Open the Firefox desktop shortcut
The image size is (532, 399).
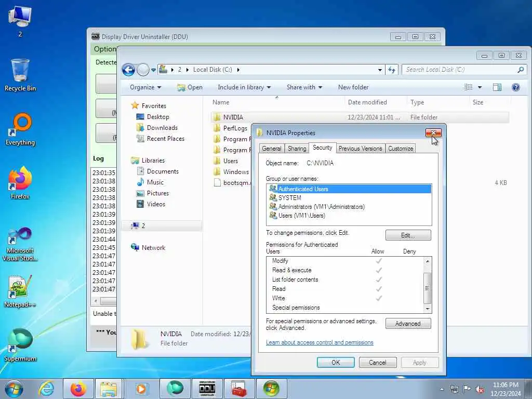[x=20, y=183]
